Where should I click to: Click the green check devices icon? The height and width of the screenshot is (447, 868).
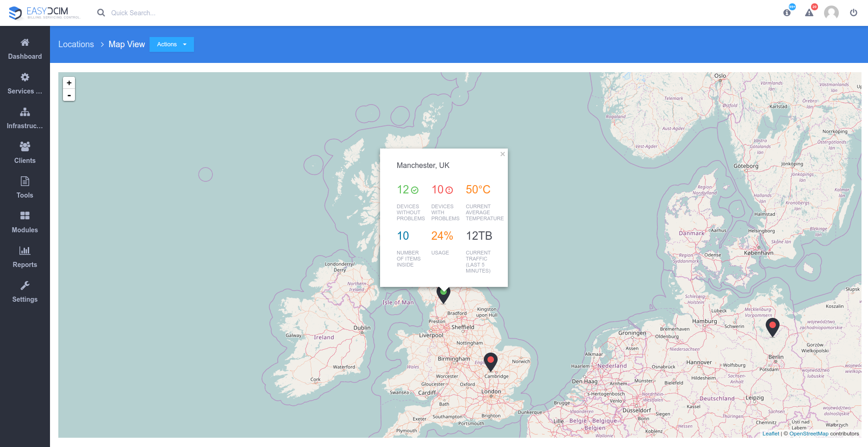tap(415, 190)
